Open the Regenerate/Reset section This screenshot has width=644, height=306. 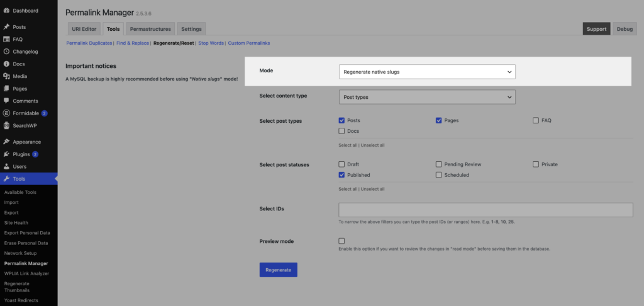(x=174, y=43)
